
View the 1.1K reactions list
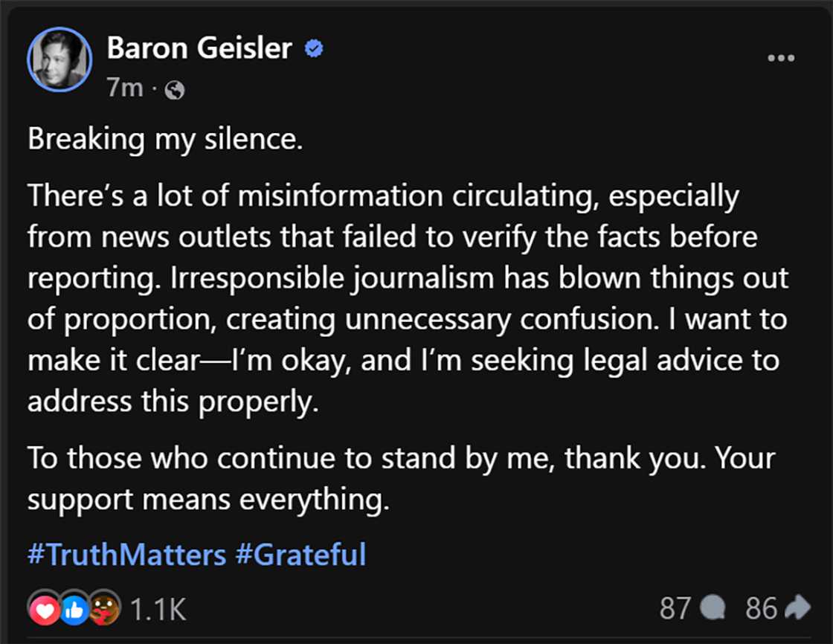[x=158, y=611]
